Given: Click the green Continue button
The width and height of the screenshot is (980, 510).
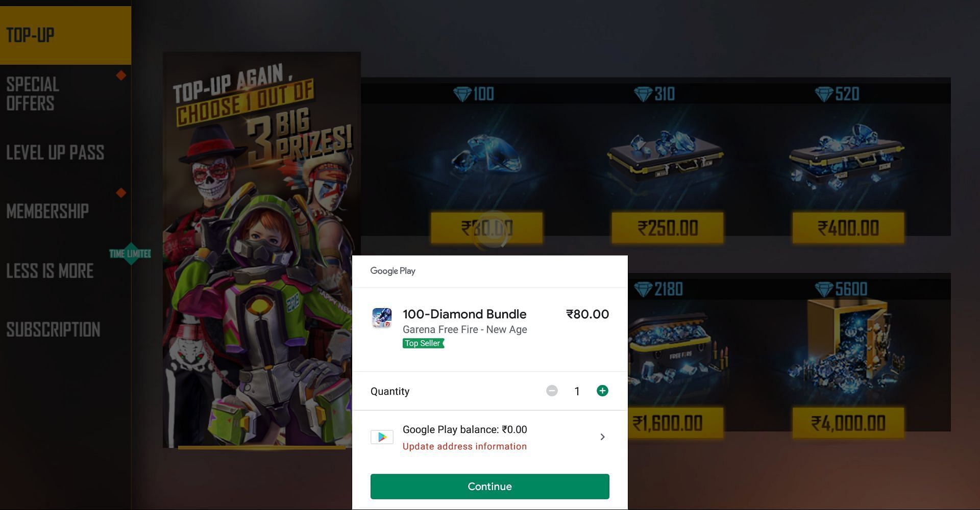Looking at the screenshot, I should pos(489,487).
